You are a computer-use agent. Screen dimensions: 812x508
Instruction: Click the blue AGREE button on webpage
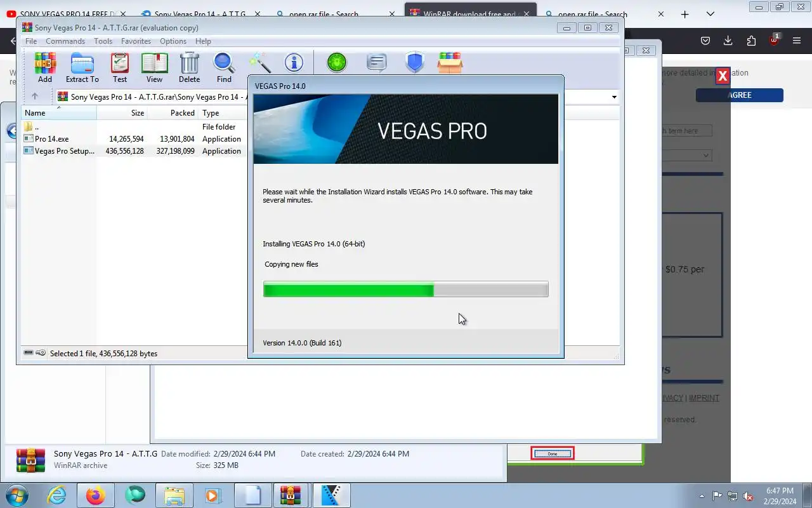click(x=740, y=95)
